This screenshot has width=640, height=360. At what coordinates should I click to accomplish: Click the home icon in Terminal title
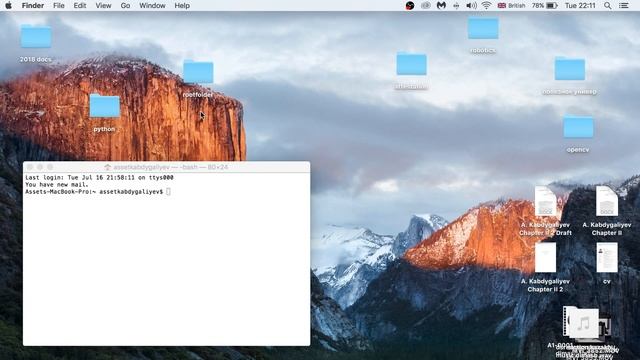[x=108, y=167]
